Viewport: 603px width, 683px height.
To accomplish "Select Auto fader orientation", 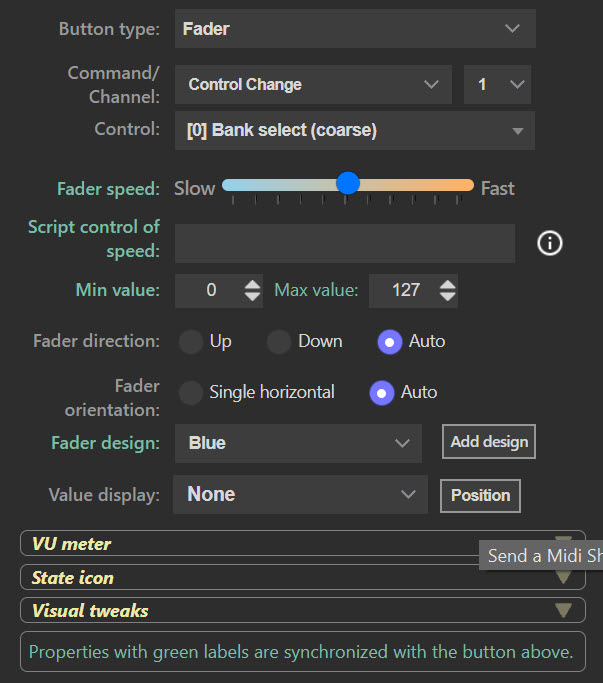I will [x=382, y=393].
